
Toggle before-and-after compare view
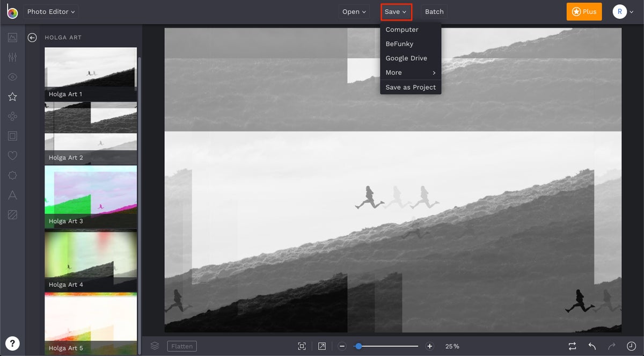[572, 346]
